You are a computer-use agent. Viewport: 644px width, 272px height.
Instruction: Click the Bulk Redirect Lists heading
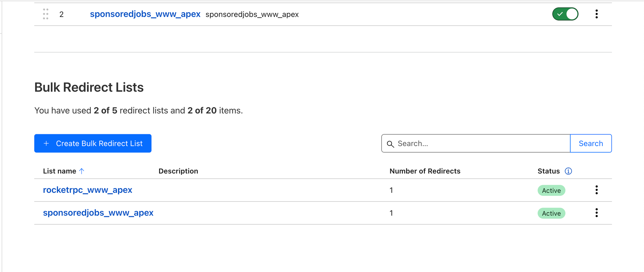click(89, 87)
